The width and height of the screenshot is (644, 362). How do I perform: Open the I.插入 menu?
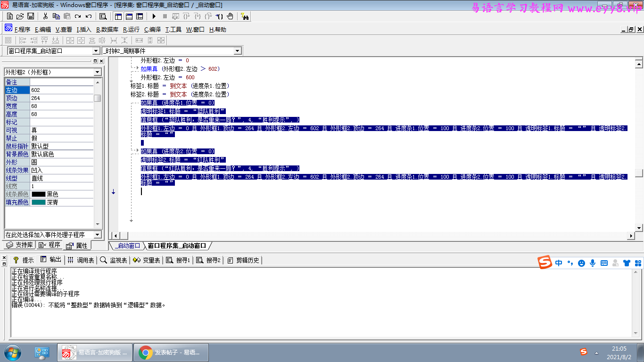coord(84,29)
